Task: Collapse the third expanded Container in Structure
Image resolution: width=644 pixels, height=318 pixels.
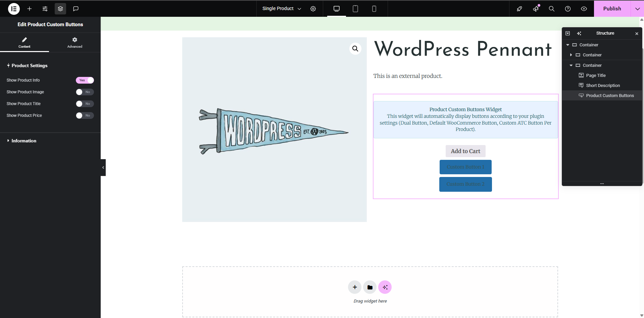Action: (x=571, y=65)
